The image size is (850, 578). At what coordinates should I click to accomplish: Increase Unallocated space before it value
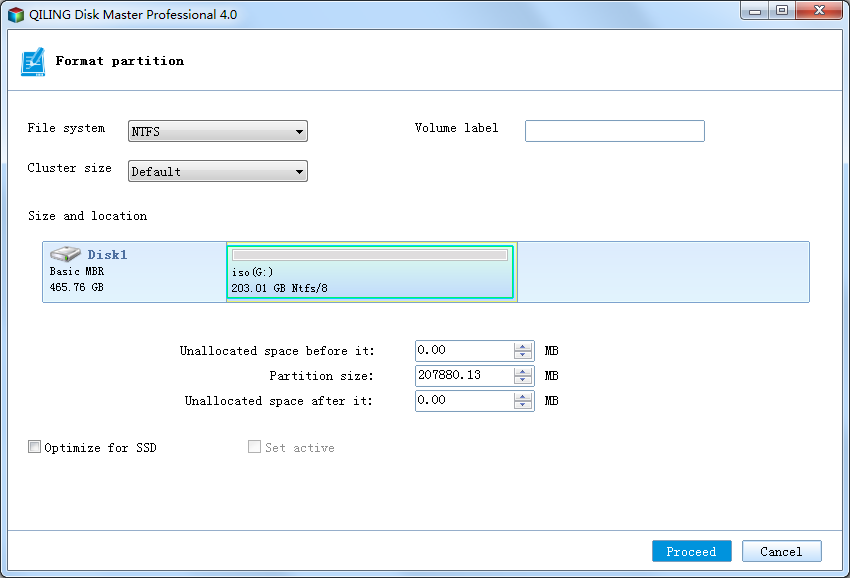pos(523,346)
